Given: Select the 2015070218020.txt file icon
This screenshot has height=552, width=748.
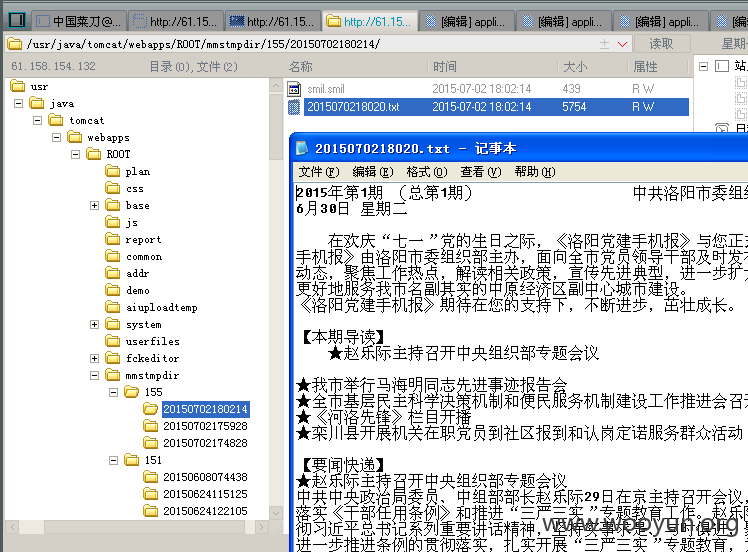Looking at the screenshot, I should click(294, 107).
